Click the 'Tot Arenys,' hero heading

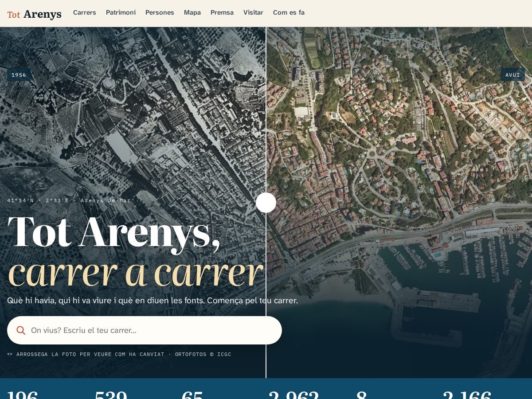(114, 233)
